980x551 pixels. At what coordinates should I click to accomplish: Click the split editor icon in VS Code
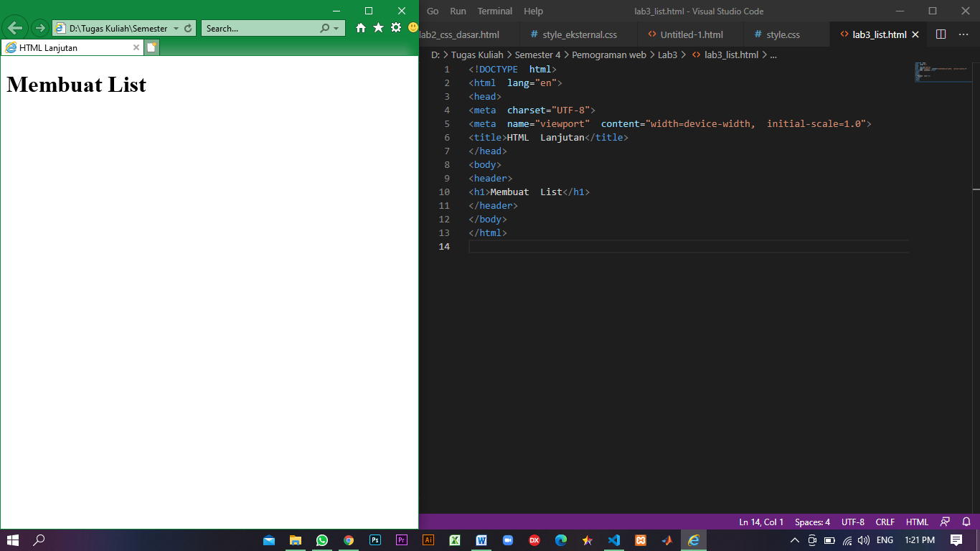point(941,34)
